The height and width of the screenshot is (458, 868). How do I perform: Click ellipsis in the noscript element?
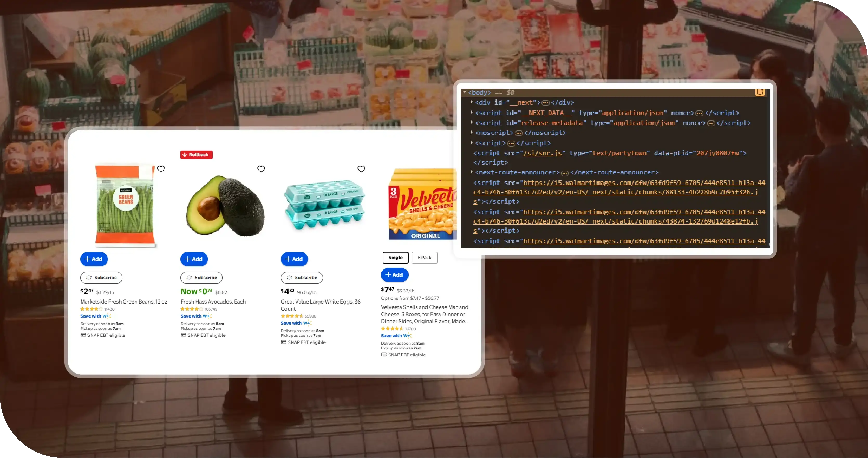519,133
